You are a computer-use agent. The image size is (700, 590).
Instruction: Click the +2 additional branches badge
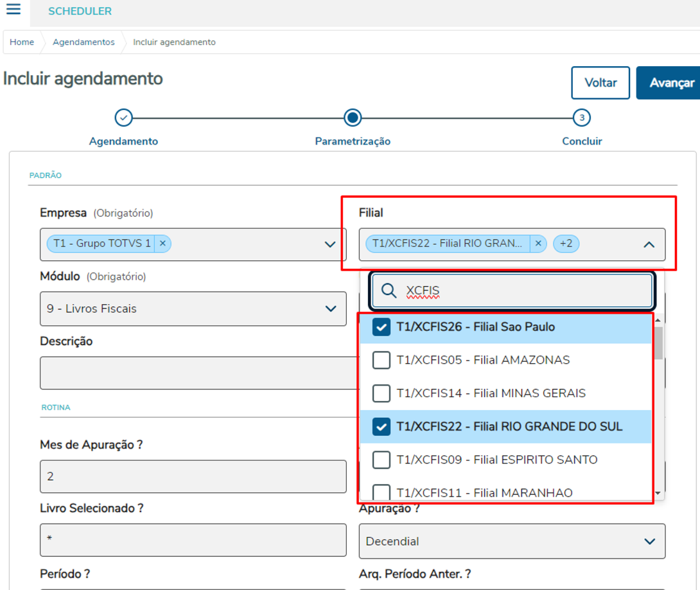pyautogui.click(x=566, y=244)
